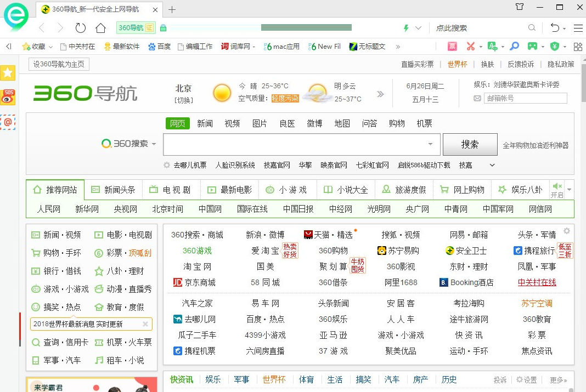
Task: Switch to the 新闻 search category tab
Action: tap(205, 123)
